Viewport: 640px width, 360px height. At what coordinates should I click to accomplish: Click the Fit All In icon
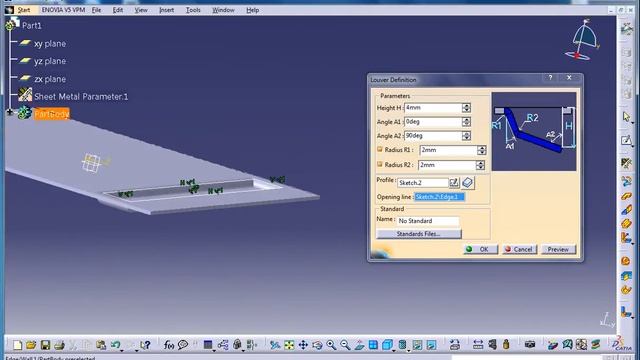[289, 345]
